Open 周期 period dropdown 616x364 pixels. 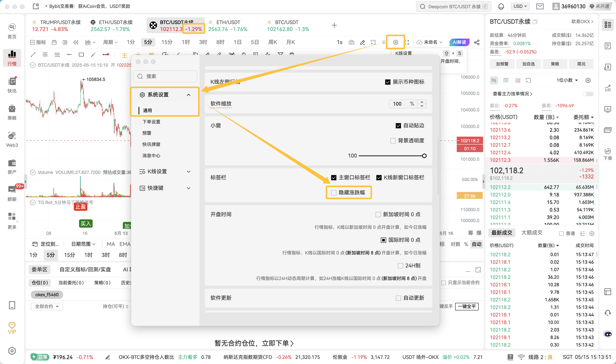pos(110,42)
